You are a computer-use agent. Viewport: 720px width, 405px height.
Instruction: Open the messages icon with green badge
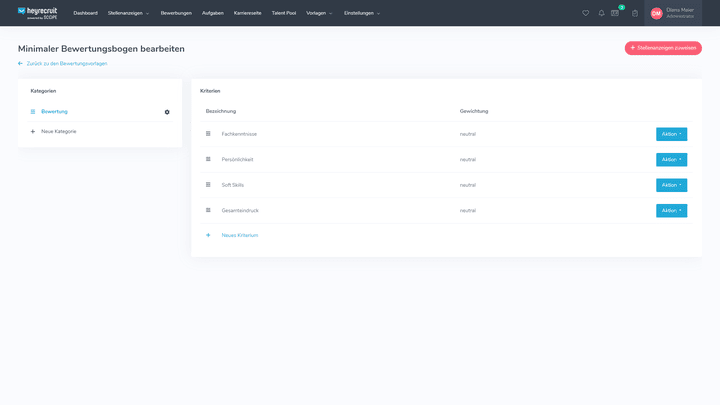pyautogui.click(x=616, y=13)
